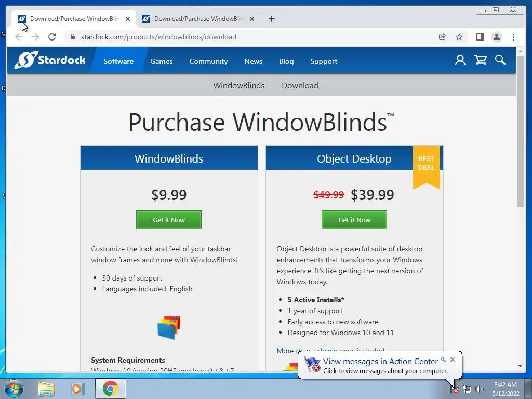Click the $9.99 price text
The height and width of the screenshot is (399, 532).
(169, 195)
